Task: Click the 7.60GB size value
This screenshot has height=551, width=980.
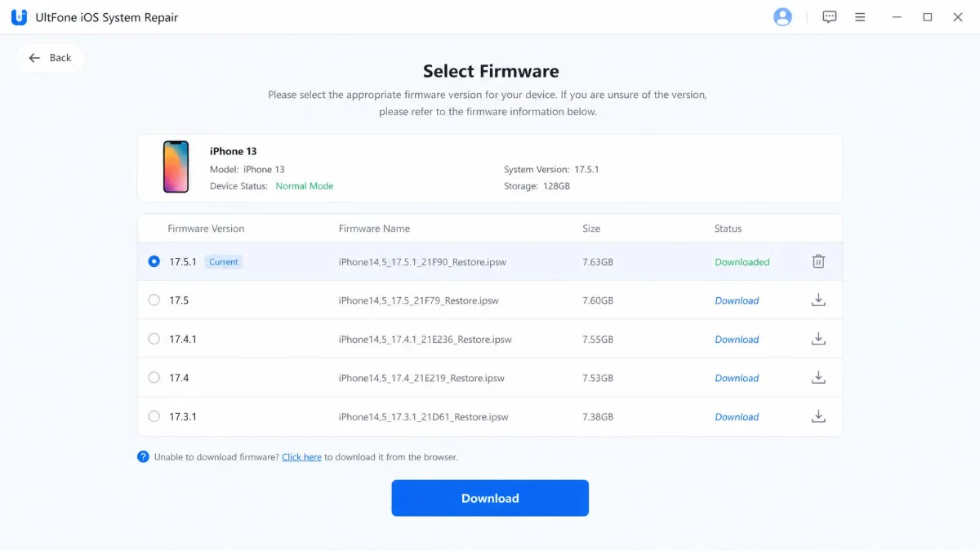Action: 597,300
